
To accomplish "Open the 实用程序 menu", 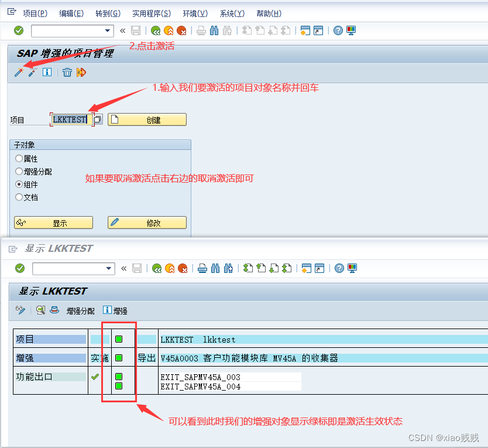I will (x=151, y=13).
